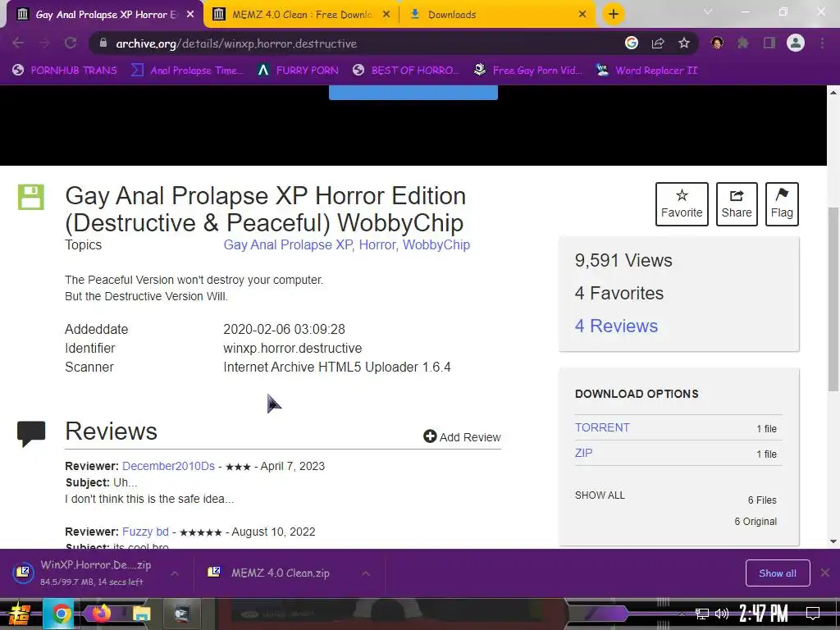Open the 4 Reviews link

[616, 326]
